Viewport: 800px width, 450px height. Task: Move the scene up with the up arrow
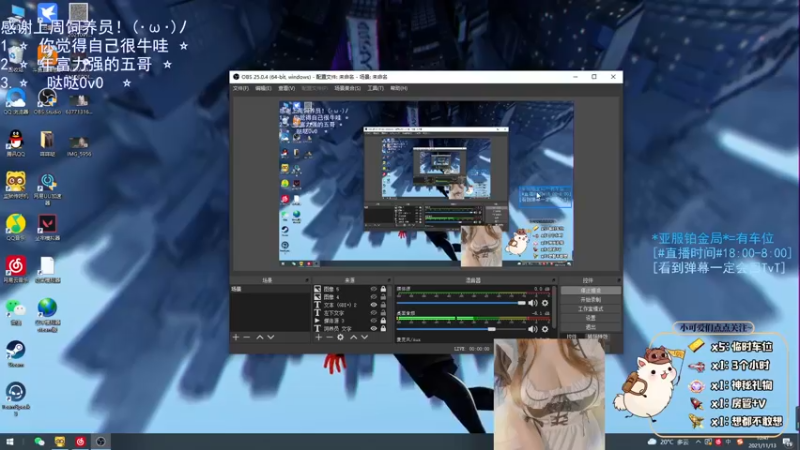pos(260,337)
